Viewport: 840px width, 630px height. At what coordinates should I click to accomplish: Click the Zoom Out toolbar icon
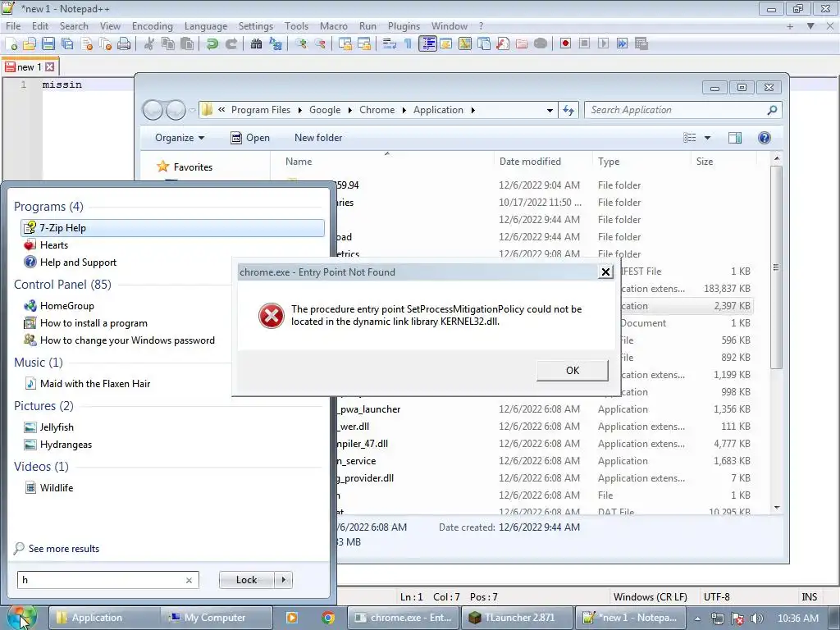320,44
